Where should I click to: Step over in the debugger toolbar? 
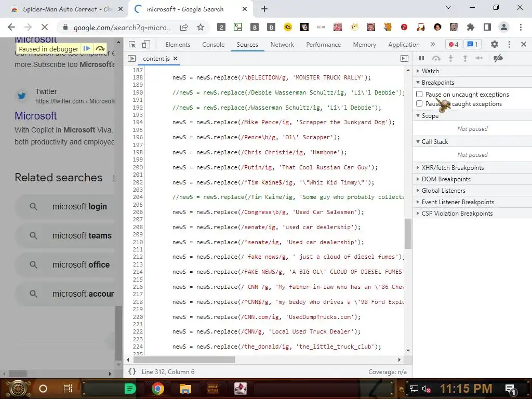436,58
